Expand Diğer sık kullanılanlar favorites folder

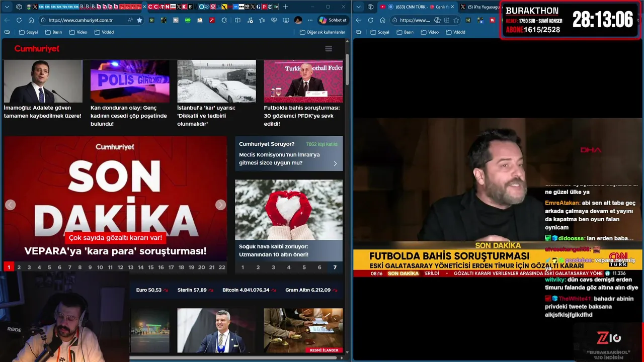(322, 32)
